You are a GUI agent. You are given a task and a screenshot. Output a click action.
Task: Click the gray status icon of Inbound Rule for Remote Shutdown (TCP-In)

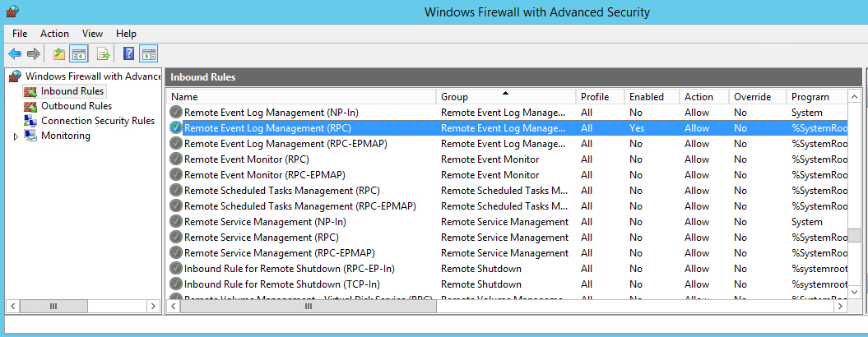pos(176,284)
